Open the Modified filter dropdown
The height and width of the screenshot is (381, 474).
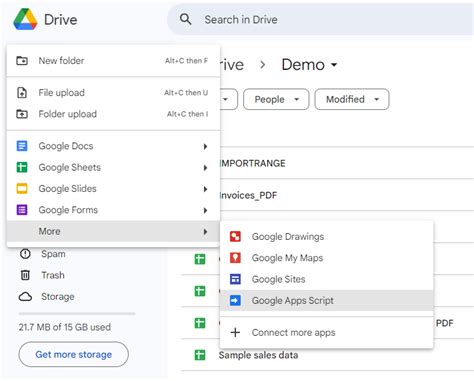pyautogui.click(x=352, y=99)
